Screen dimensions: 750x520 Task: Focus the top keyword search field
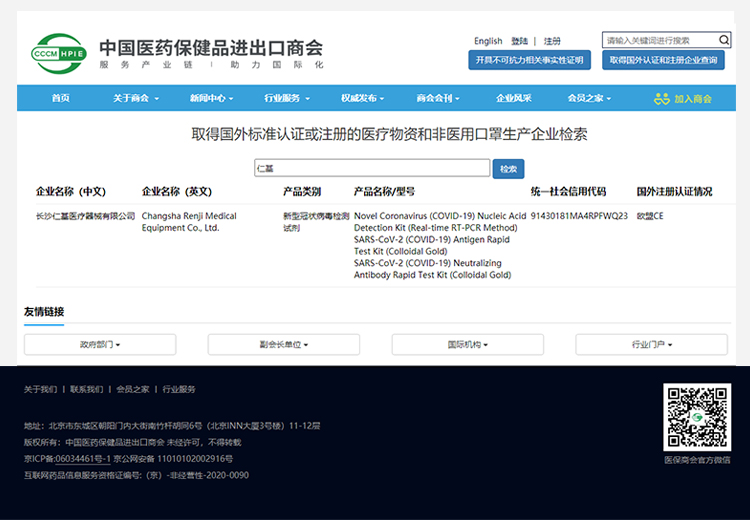pyautogui.click(x=659, y=41)
